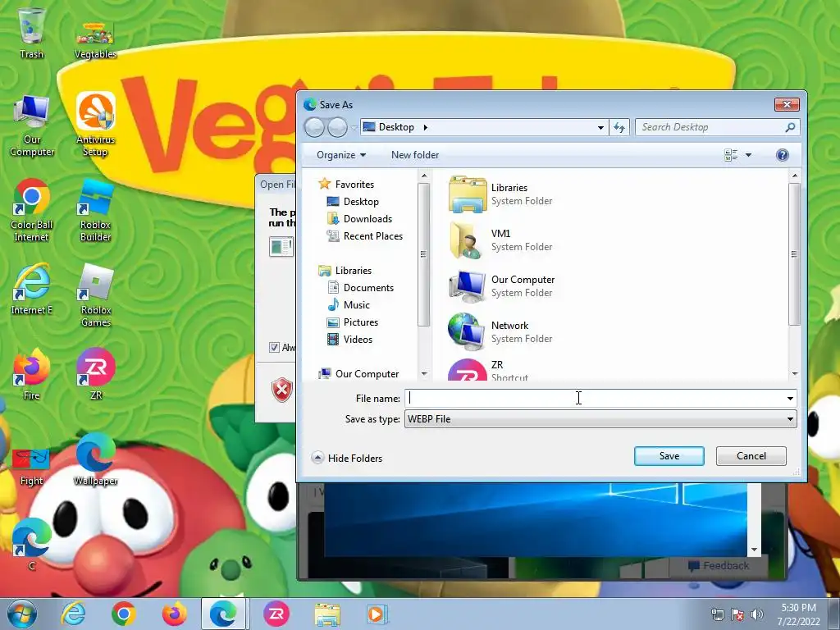Screen dimensions: 840x630
Task: Open Firefox from the taskbar
Action: pos(174,614)
